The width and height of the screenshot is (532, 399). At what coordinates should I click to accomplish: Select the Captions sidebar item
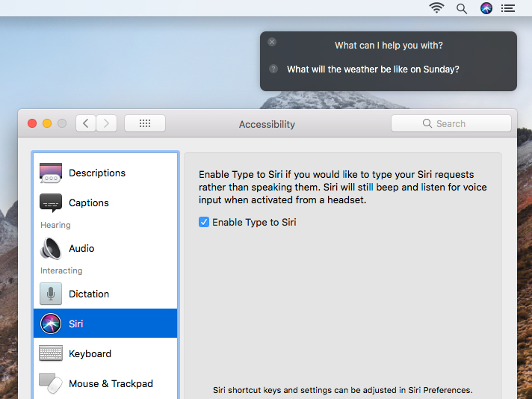tap(105, 203)
